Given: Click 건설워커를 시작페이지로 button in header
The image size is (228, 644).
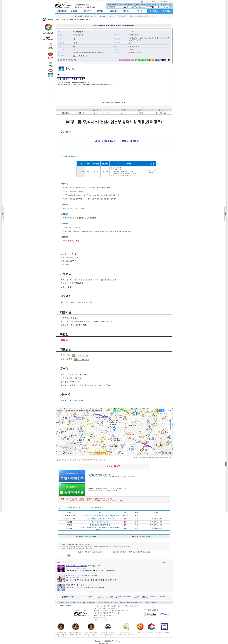Looking at the screenshot, I should (x=82, y=5).
